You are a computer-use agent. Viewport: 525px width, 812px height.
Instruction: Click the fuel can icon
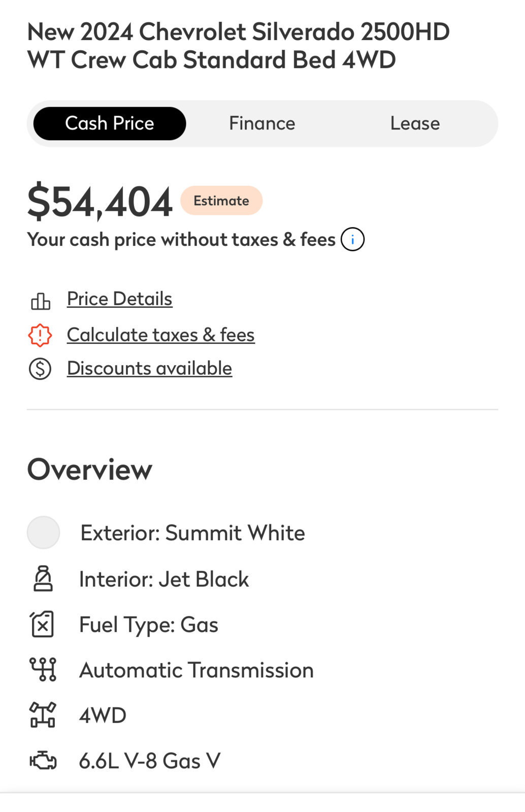coord(42,624)
